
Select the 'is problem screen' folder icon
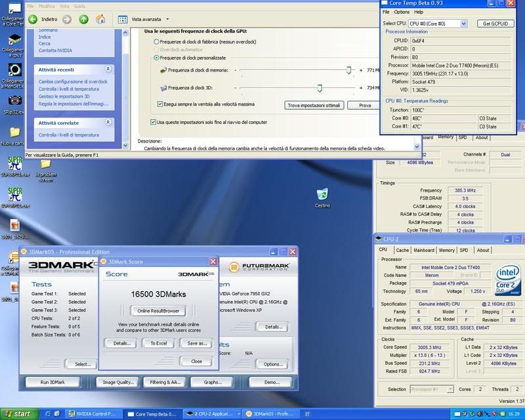click(46, 171)
